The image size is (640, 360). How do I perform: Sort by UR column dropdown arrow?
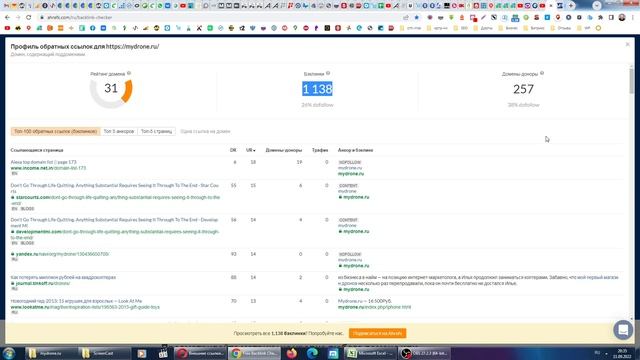(x=254, y=151)
